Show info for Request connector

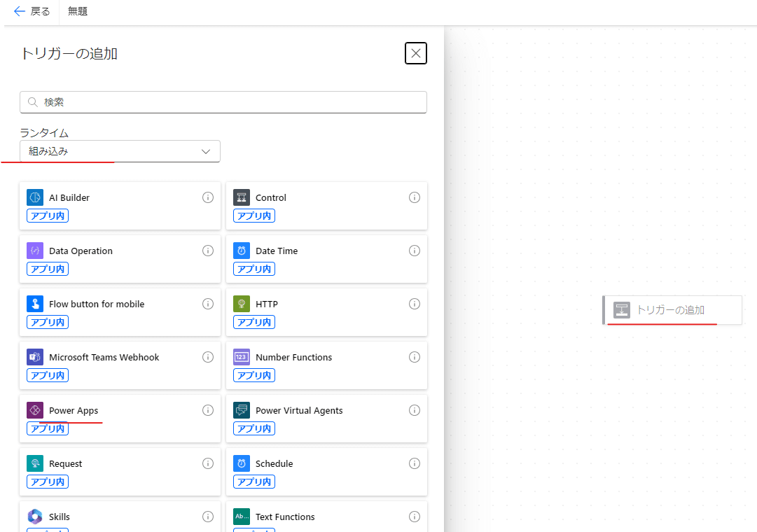pyautogui.click(x=207, y=463)
